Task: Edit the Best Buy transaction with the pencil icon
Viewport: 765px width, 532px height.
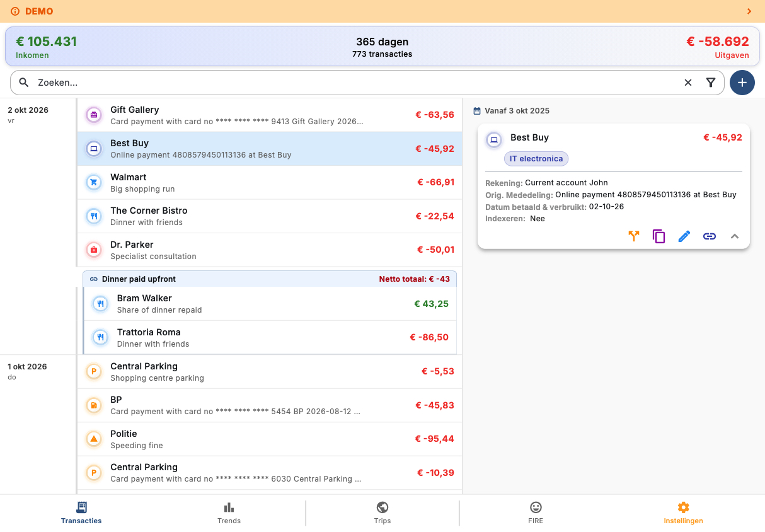Action: (684, 236)
